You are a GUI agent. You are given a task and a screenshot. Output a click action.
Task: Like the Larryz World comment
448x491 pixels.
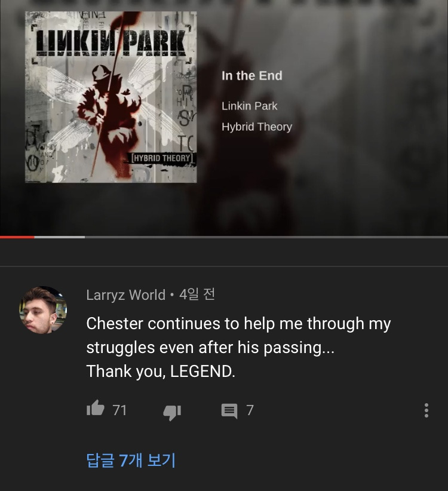(96, 408)
